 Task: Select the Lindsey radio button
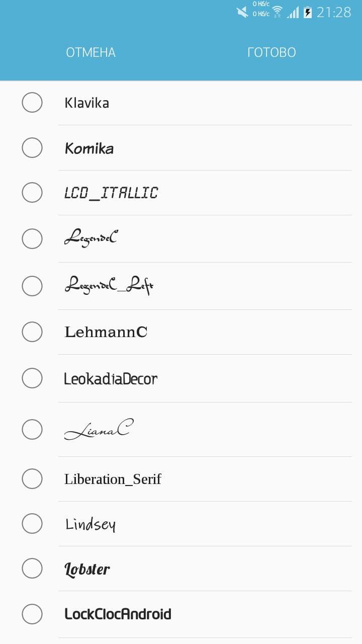coord(32,524)
